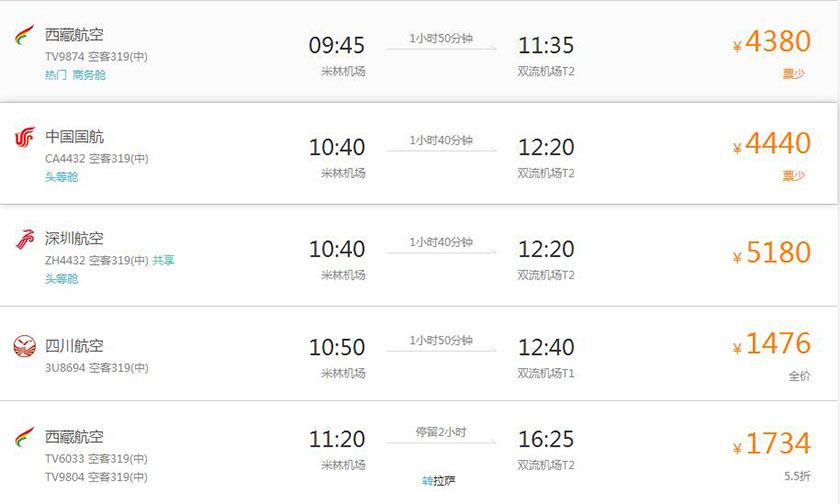840x504 pixels.
Task: Choose the ¥4440 Air China price
Action: tap(771, 144)
